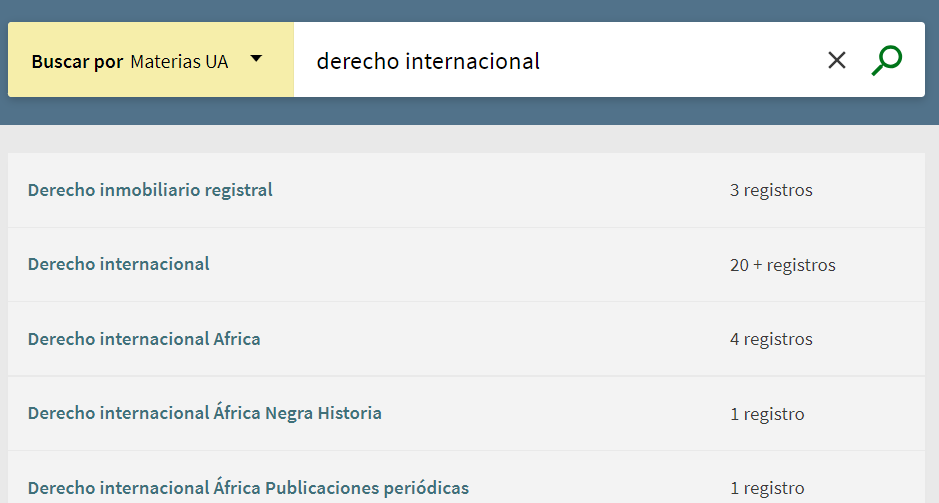The height and width of the screenshot is (503, 939).
Task: Click the '3 registros' count
Action: (x=771, y=190)
